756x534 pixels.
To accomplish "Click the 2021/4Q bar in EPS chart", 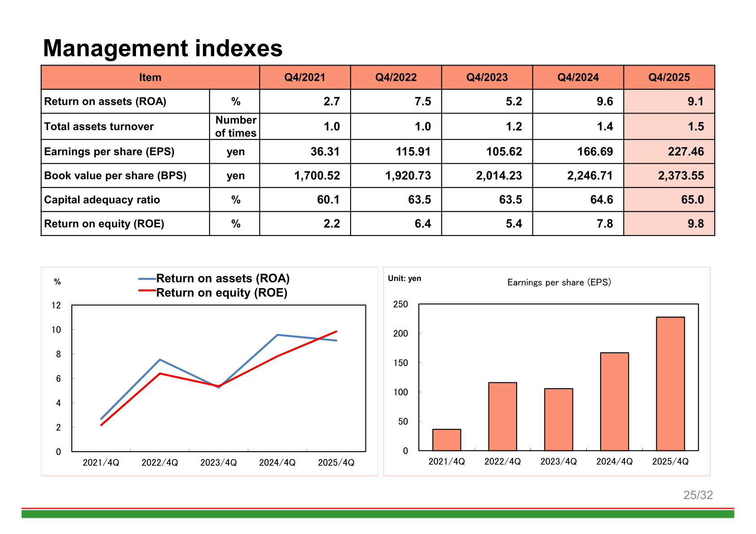I will click(447, 440).
